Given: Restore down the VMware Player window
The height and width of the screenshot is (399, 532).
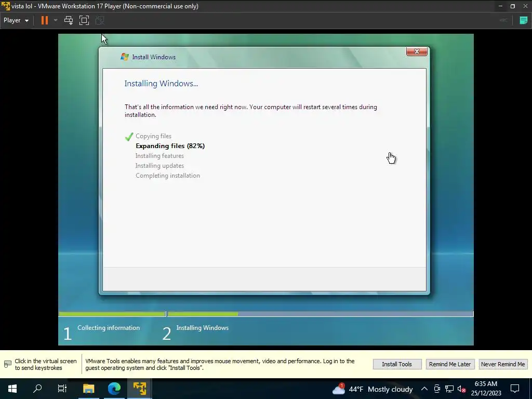Looking at the screenshot, I should click(513, 6).
